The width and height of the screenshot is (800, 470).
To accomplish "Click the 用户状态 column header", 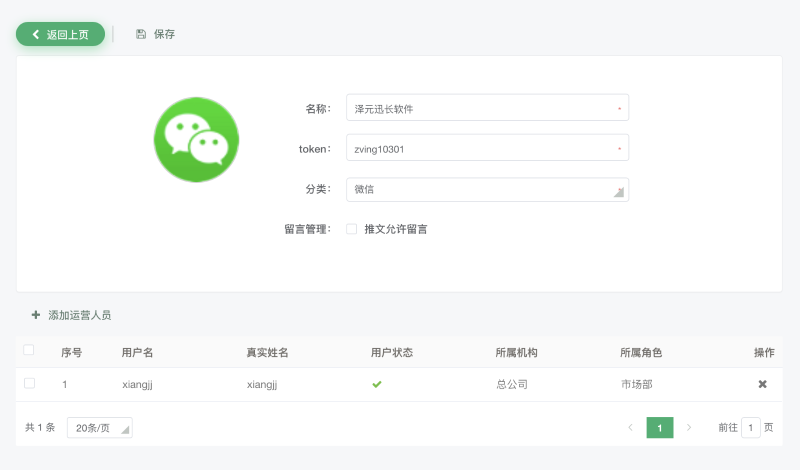I will (392, 353).
